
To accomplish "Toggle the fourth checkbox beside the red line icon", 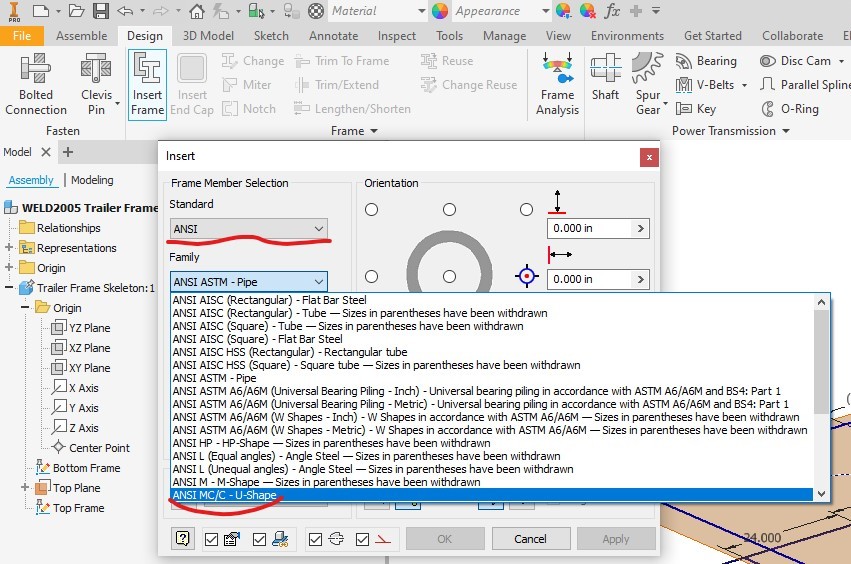I will tap(362, 539).
